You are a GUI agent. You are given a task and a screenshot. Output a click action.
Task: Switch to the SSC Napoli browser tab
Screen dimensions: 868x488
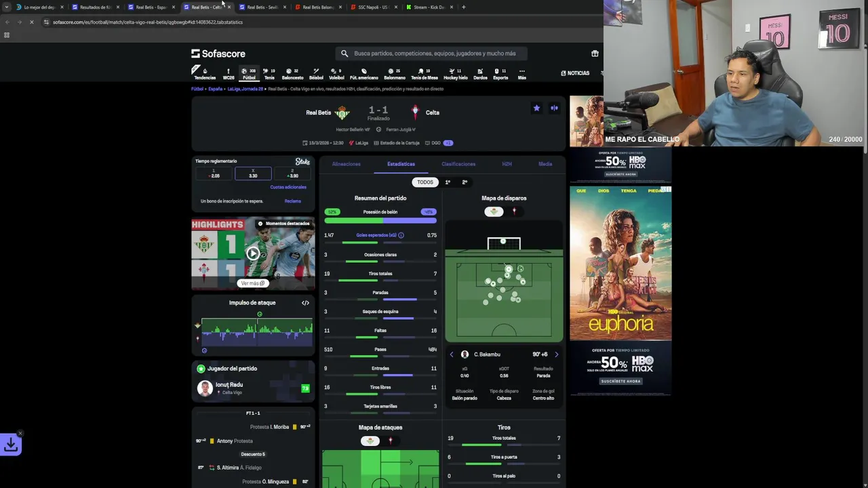(372, 7)
